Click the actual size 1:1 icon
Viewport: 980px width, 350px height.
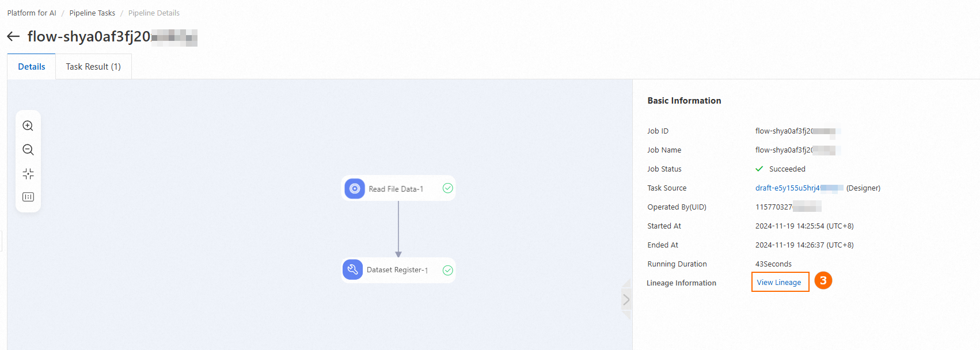click(28, 197)
